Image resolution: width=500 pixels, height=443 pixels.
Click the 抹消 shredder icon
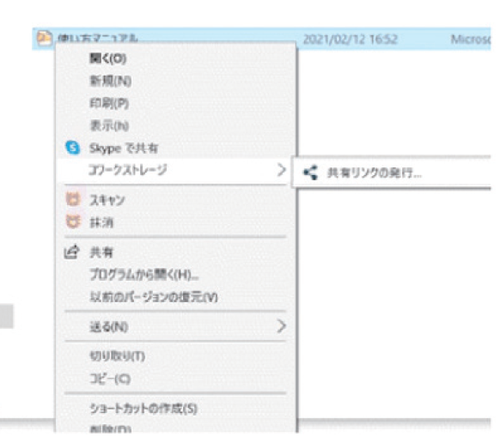click(x=73, y=221)
